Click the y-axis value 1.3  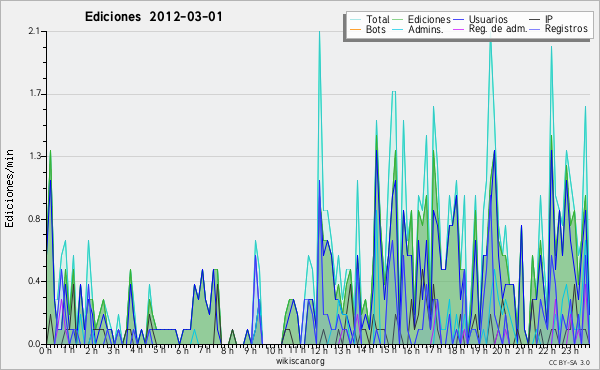pyautogui.click(x=34, y=156)
